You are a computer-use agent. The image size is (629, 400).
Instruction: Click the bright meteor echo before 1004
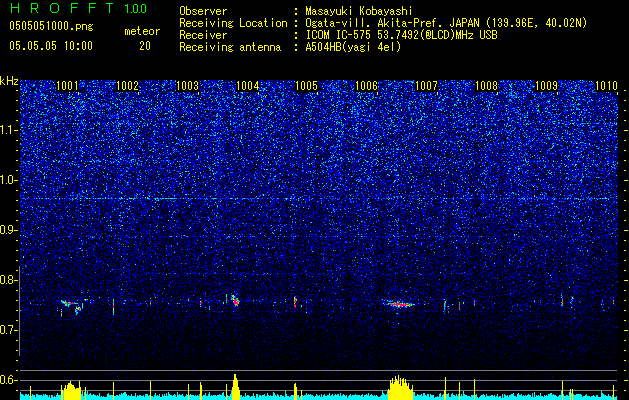(x=235, y=301)
